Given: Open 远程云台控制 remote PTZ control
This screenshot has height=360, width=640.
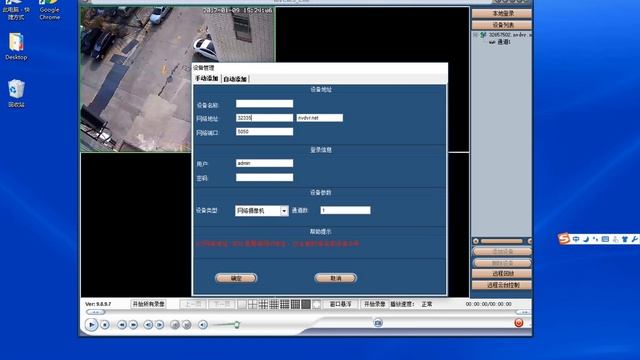Looking at the screenshot, I should [502, 285].
